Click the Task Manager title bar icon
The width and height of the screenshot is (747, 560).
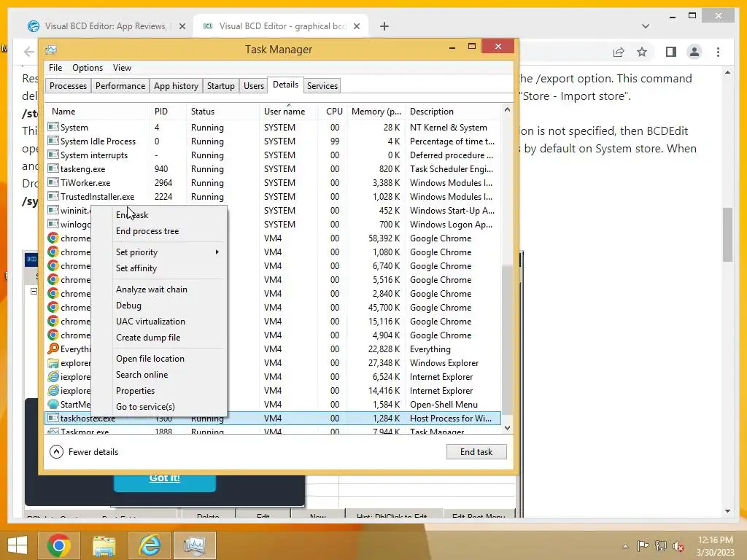coord(51,50)
